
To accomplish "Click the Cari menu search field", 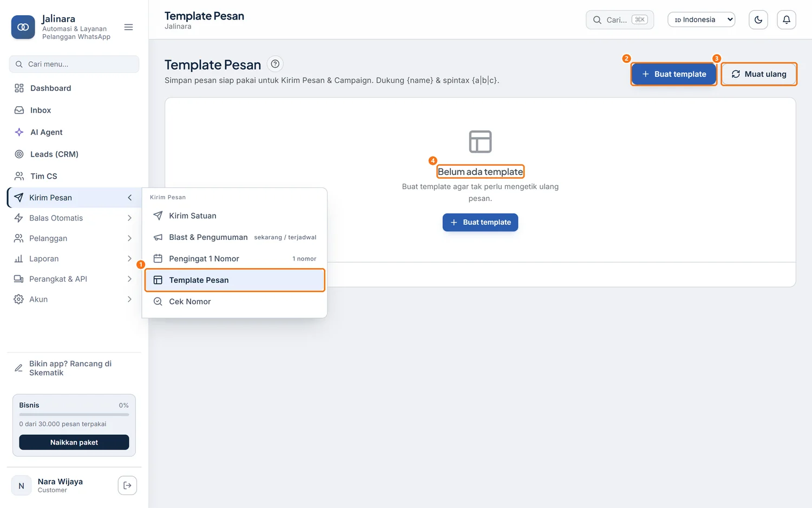I will [74, 64].
